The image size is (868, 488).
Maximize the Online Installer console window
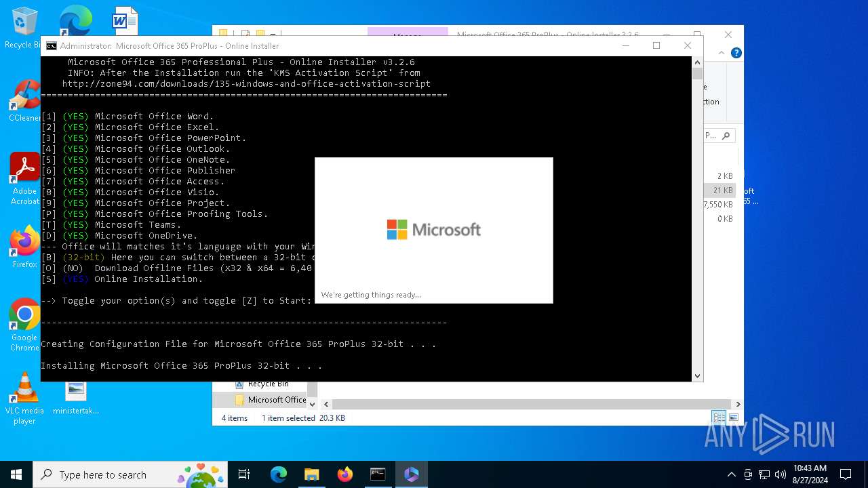656,45
